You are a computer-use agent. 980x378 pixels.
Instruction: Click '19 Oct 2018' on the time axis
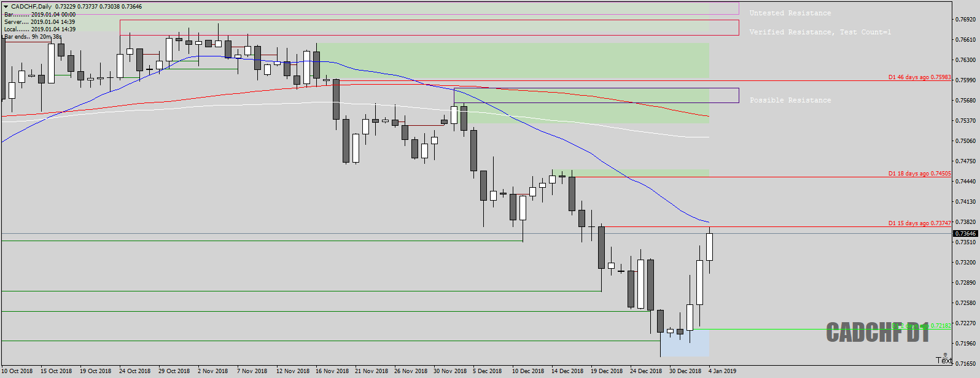[96, 371]
